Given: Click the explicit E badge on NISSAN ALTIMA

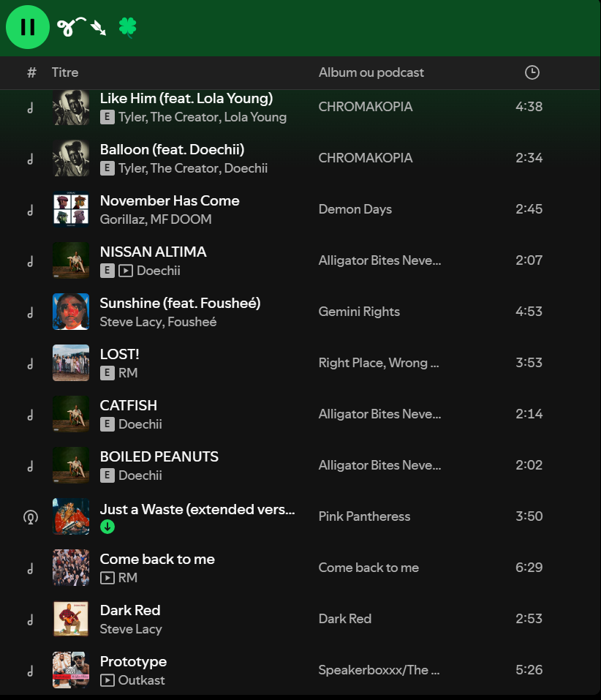Looking at the screenshot, I should point(107,271).
